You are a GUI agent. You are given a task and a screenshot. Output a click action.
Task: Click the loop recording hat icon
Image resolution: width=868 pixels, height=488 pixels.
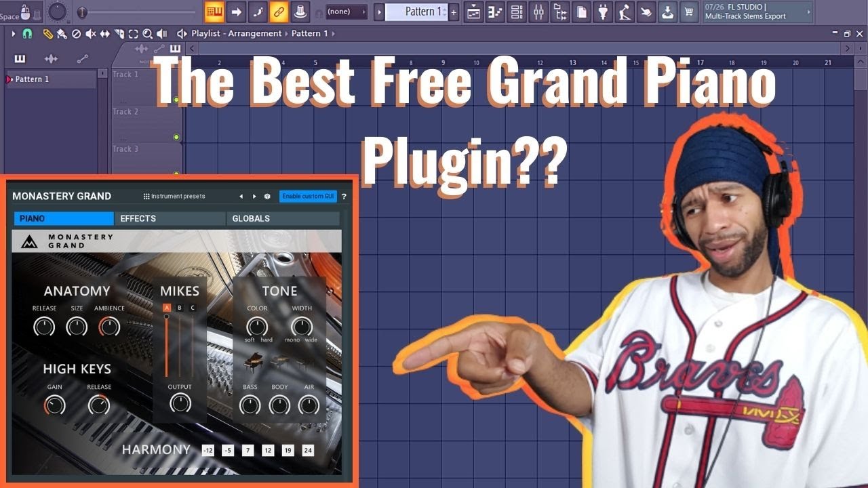coord(301,12)
